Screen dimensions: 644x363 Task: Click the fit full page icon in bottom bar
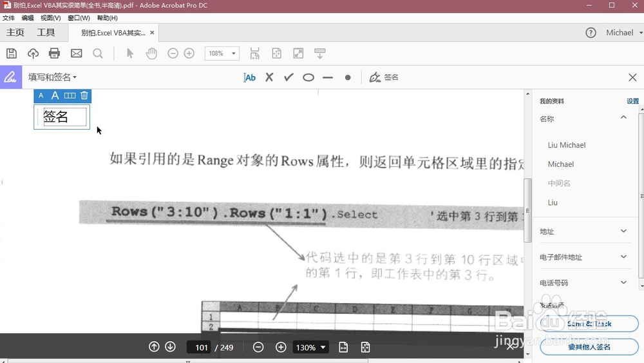[x=365, y=348]
